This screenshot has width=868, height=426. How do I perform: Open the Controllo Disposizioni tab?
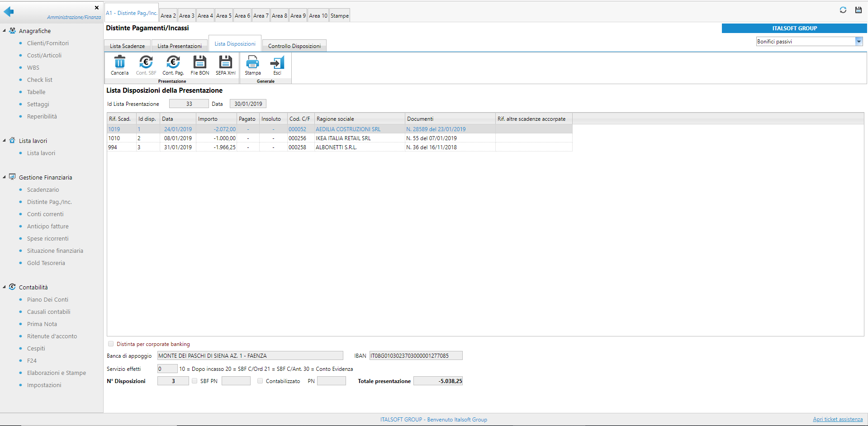pyautogui.click(x=294, y=46)
